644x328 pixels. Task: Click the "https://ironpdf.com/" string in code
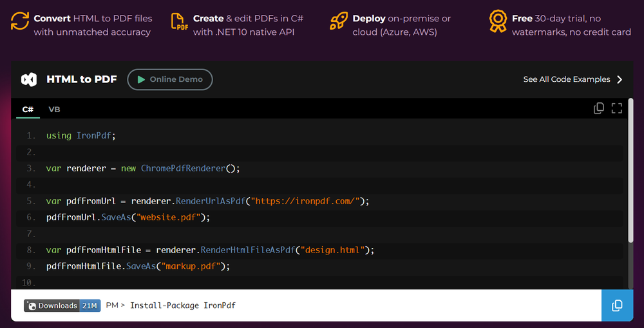305,201
